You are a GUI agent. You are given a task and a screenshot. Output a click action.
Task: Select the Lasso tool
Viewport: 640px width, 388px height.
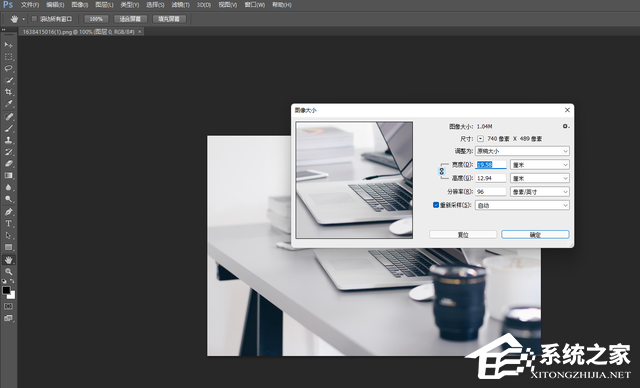pos(8,68)
